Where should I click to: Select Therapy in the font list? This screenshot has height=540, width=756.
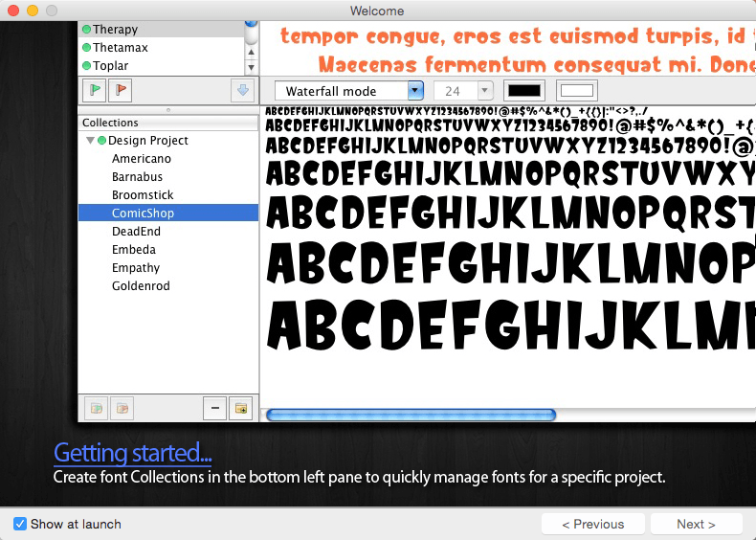click(162, 30)
